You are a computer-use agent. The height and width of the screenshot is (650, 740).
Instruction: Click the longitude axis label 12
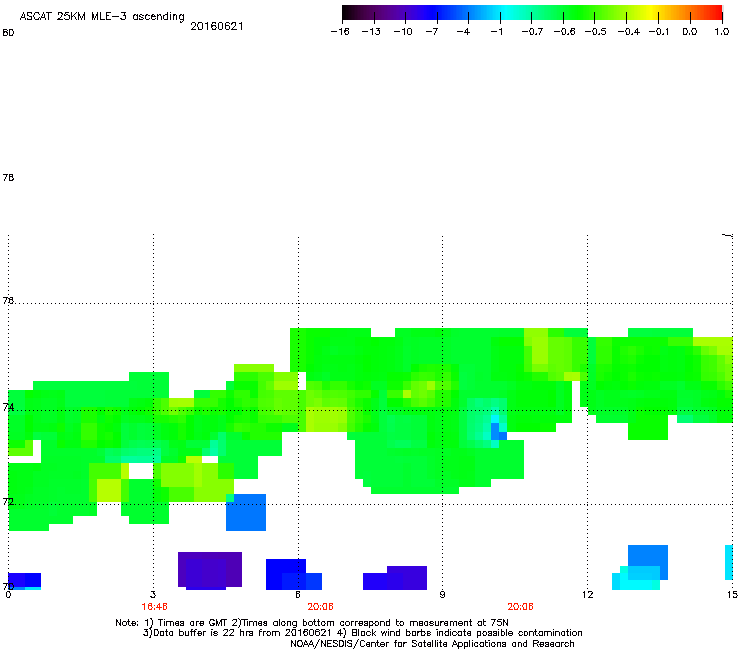(x=588, y=594)
